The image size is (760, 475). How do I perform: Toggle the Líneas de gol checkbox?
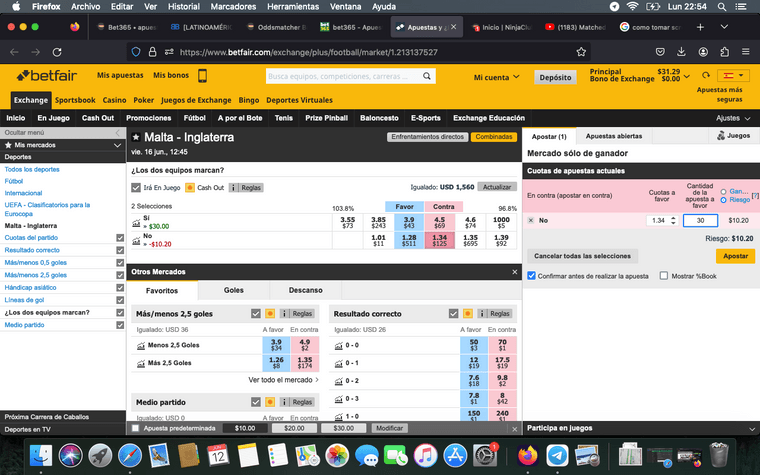click(120, 300)
